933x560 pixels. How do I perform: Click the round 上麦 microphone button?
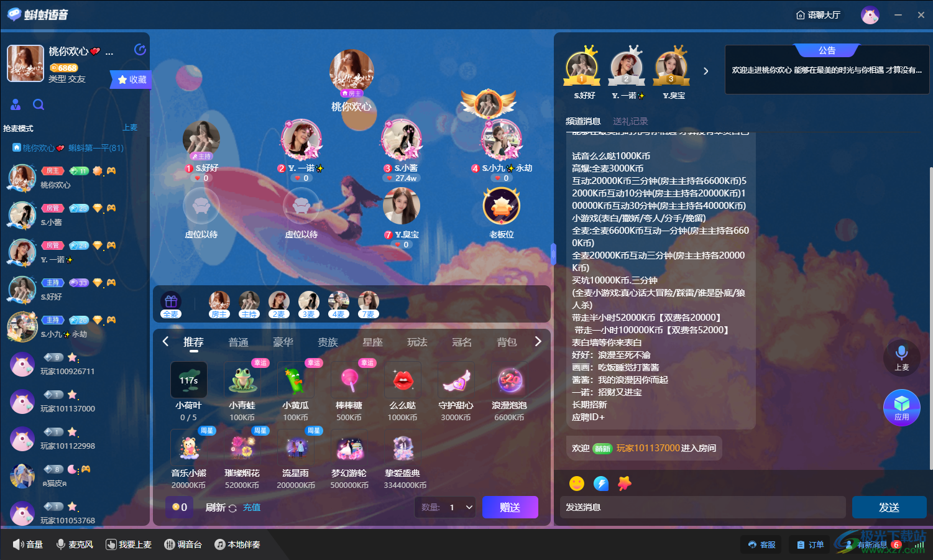pos(902,358)
